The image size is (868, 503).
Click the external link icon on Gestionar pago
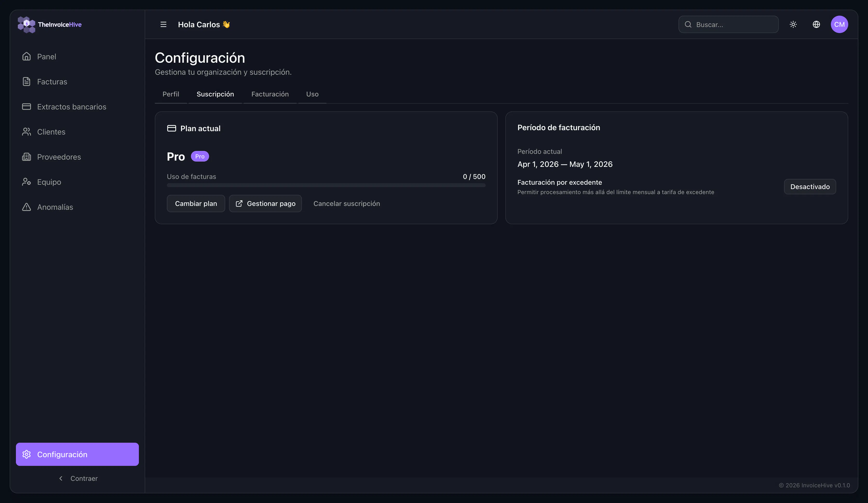(239, 204)
